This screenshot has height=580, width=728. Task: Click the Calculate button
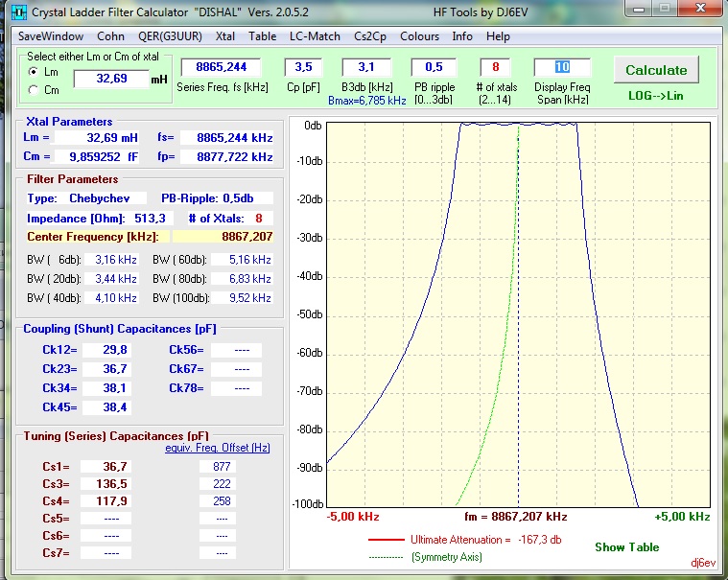point(656,70)
